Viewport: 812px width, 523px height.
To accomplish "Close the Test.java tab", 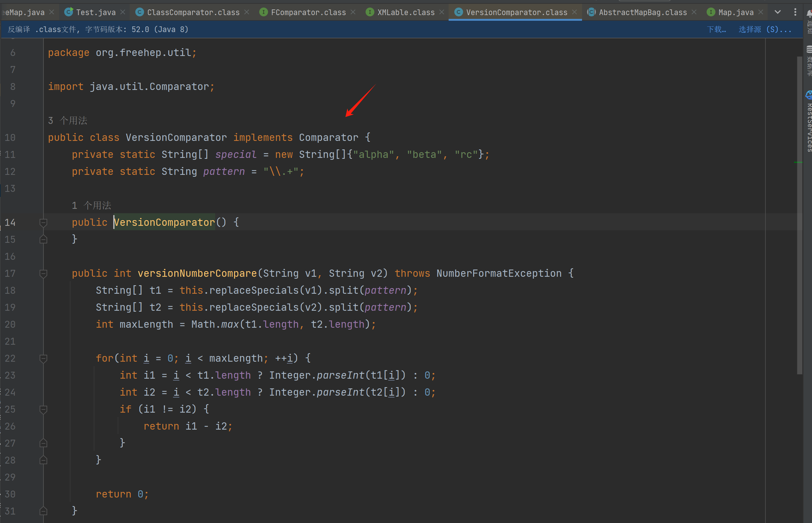I will [x=123, y=12].
